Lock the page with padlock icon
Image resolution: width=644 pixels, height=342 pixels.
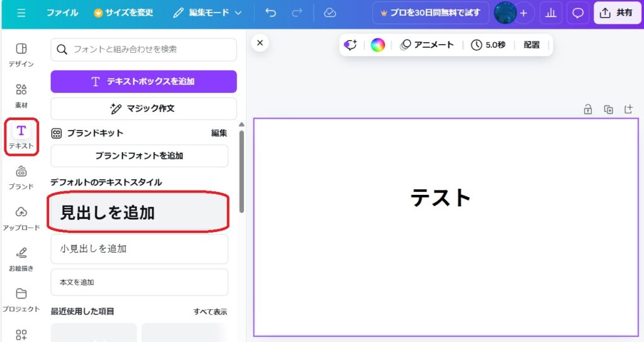[588, 109]
